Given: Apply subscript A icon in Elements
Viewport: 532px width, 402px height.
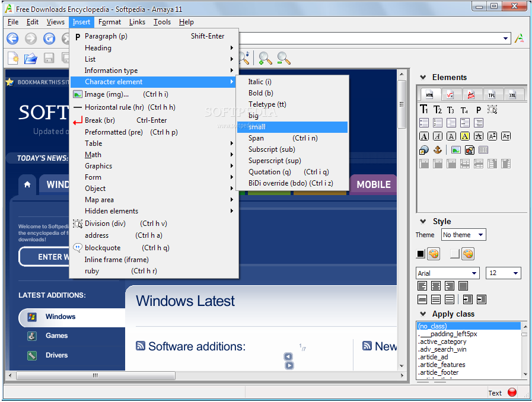Looking at the screenshot, I should point(506,136).
